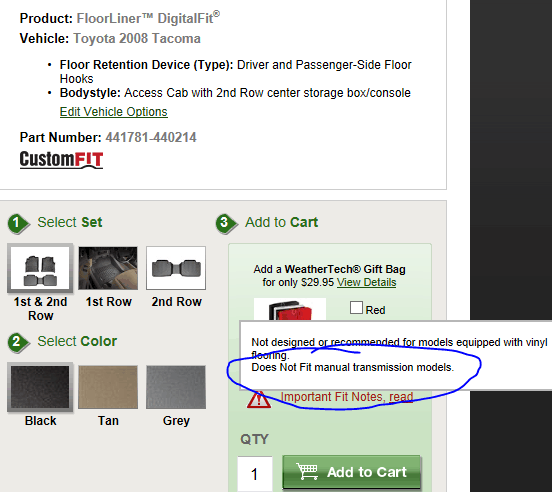The height and width of the screenshot is (492, 552).
Task: Click the step 1 green badge icon
Action: point(18,224)
